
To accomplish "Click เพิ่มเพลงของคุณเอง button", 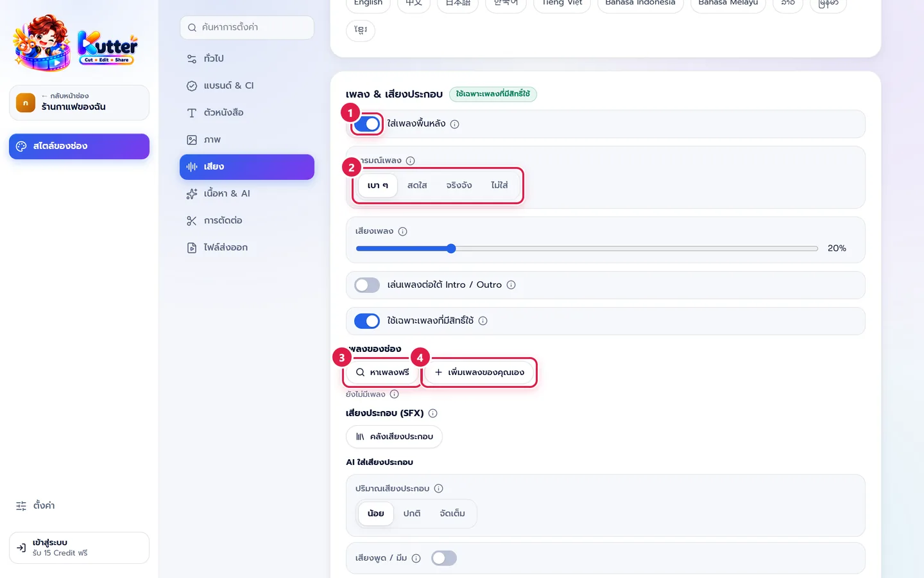I will point(479,372).
